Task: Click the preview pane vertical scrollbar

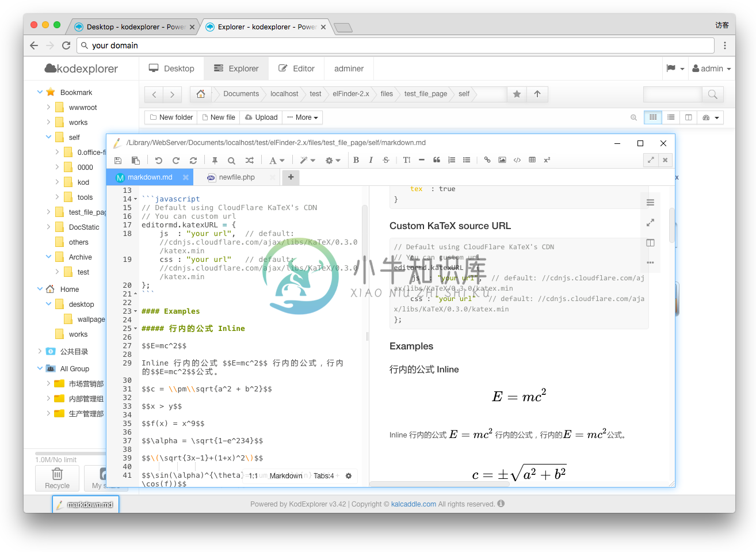Action: pyautogui.click(x=671, y=224)
